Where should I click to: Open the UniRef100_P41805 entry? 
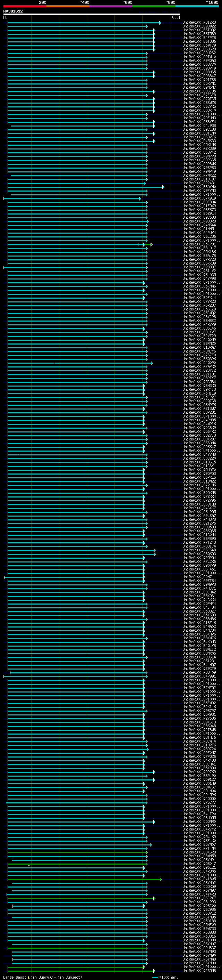pyautogui.click(x=199, y=879)
